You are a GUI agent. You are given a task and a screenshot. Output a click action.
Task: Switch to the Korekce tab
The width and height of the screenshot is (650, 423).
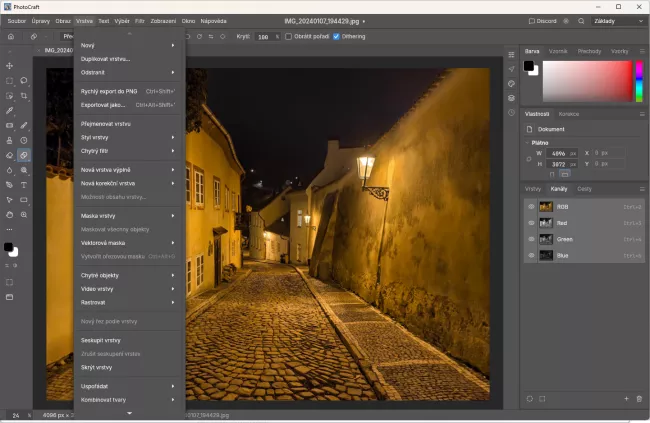point(569,114)
